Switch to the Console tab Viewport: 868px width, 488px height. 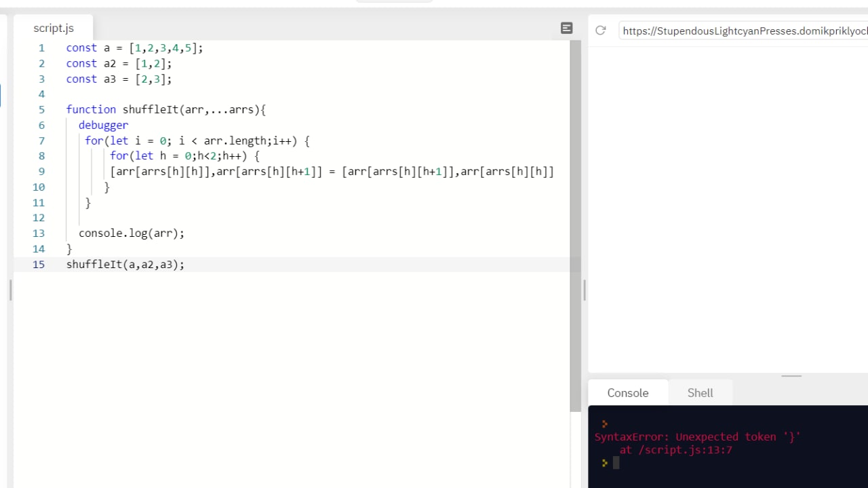628,392
